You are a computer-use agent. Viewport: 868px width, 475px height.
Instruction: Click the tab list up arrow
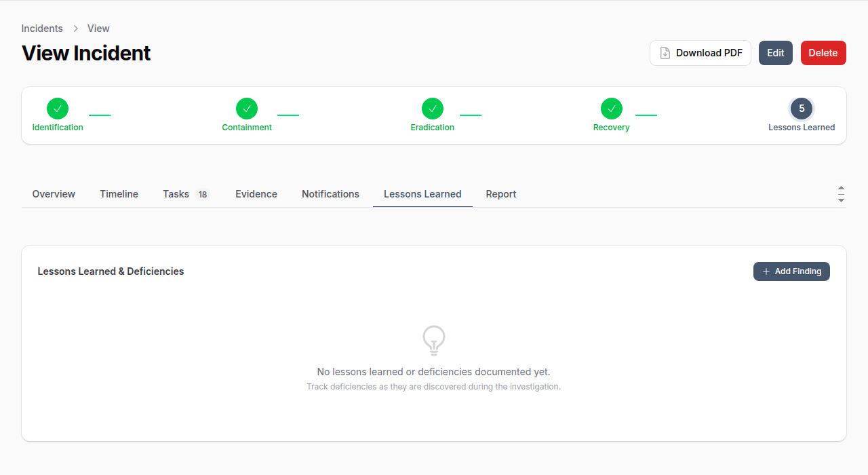pyautogui.click(x=841, y=188)
